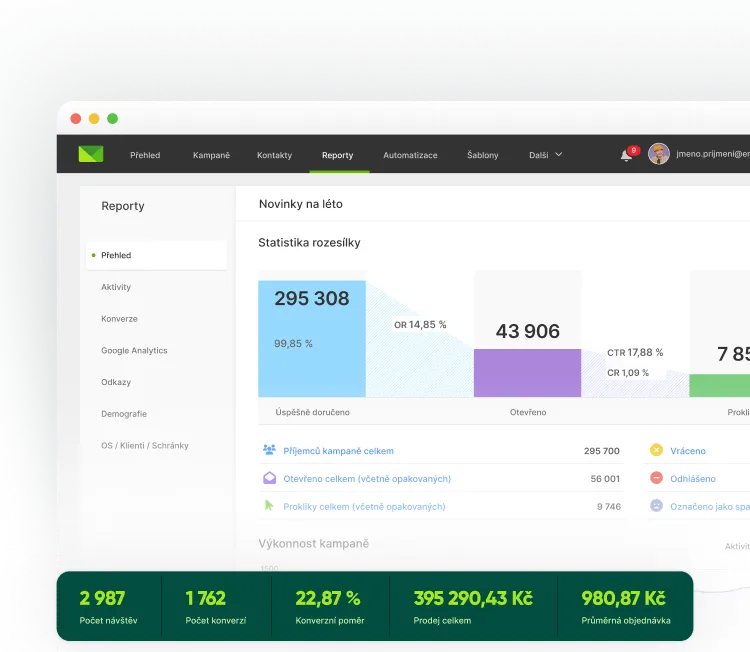Viewport: 750px width, 652px height.
Task: Click the green cursor clicks icon
Action: [269, 506]
